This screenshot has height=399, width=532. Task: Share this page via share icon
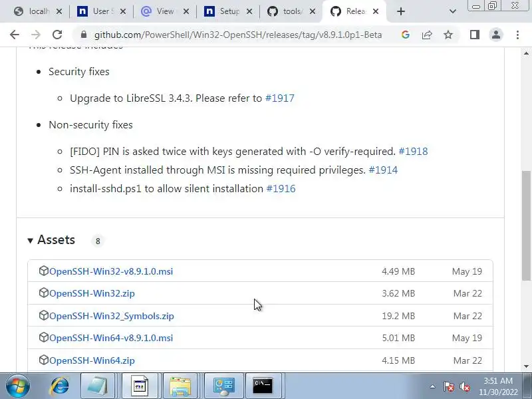coord(427,35)
